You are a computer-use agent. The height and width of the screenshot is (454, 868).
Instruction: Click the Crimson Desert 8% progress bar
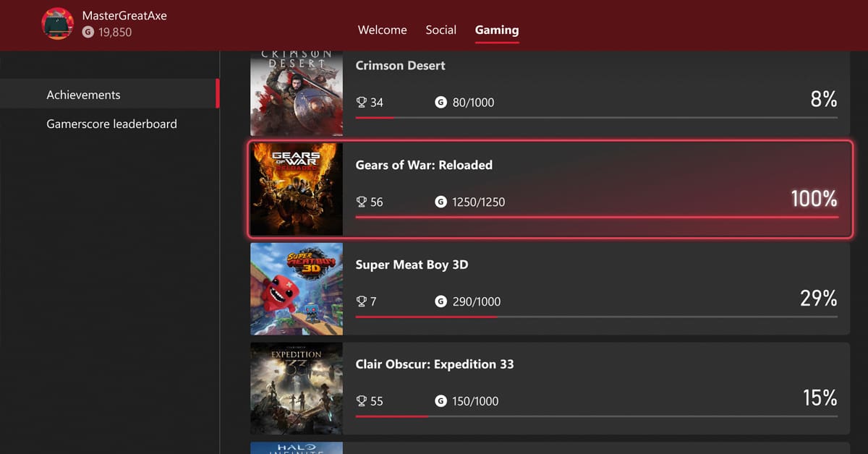click(x=597, y=117)
